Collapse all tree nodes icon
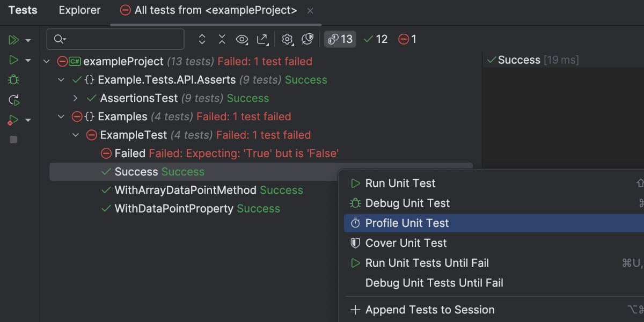This screenshot has width=644, height=322. 222,39
